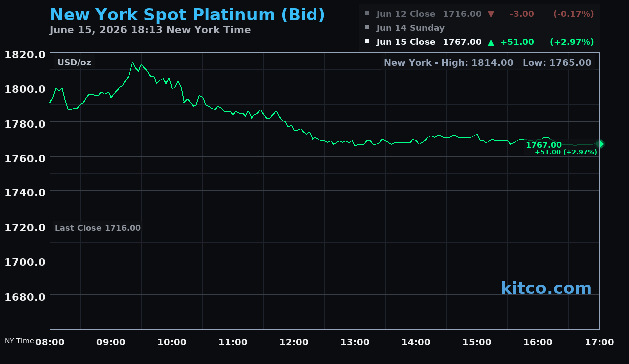The image size is (629, 364).
Task: Click the green up arrow beside 1767.00
Action: (491, 42)
